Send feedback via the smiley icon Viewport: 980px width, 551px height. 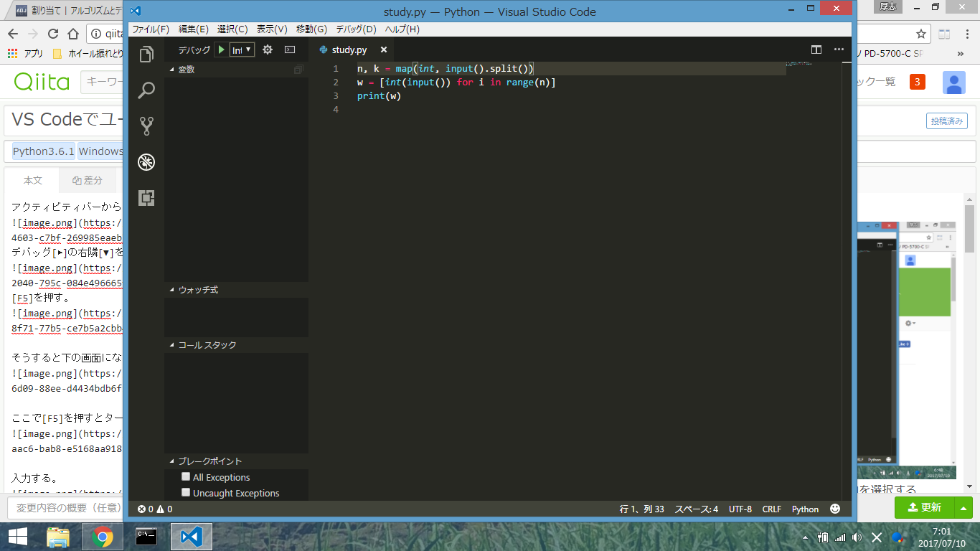pyautogui.click(x=834, y=509)
